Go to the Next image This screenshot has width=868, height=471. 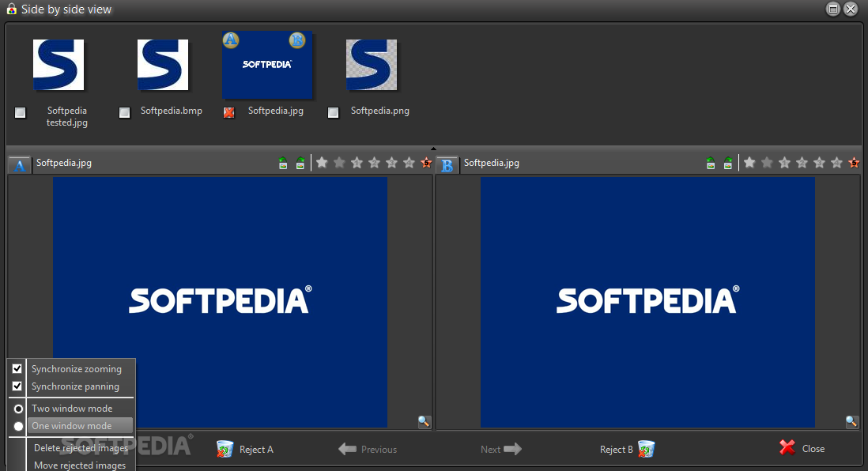pos(501,449)
